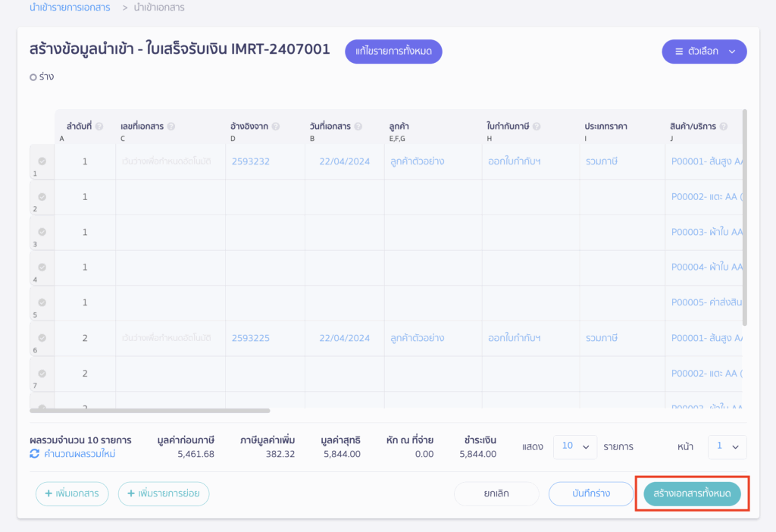The width and height of the screenshot is (776, 532).
Task: Click help icon beside วันที่เอกสาร header
Action: coord(358,127)
